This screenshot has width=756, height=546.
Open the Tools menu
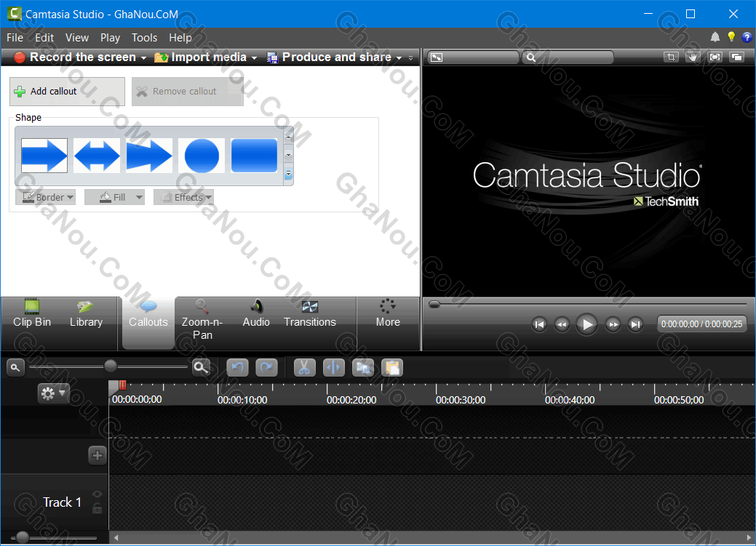pyautogui.click(x=145, y=38)
